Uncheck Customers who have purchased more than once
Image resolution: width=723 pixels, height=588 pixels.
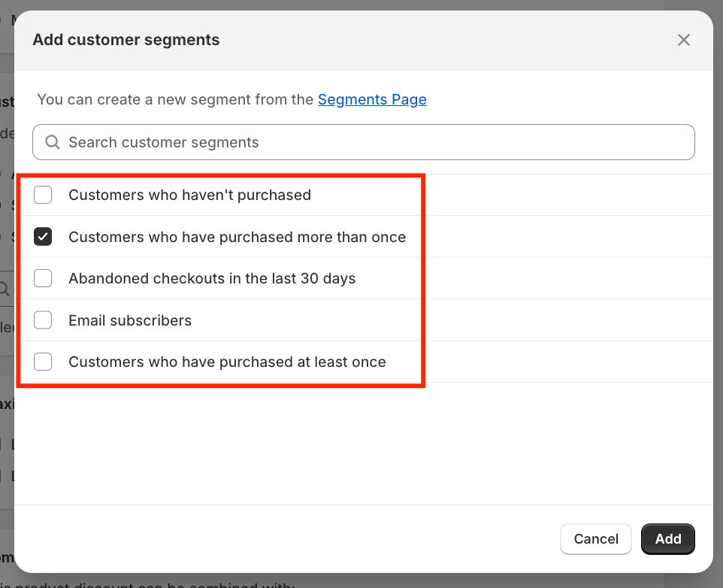tap(43, 237)
